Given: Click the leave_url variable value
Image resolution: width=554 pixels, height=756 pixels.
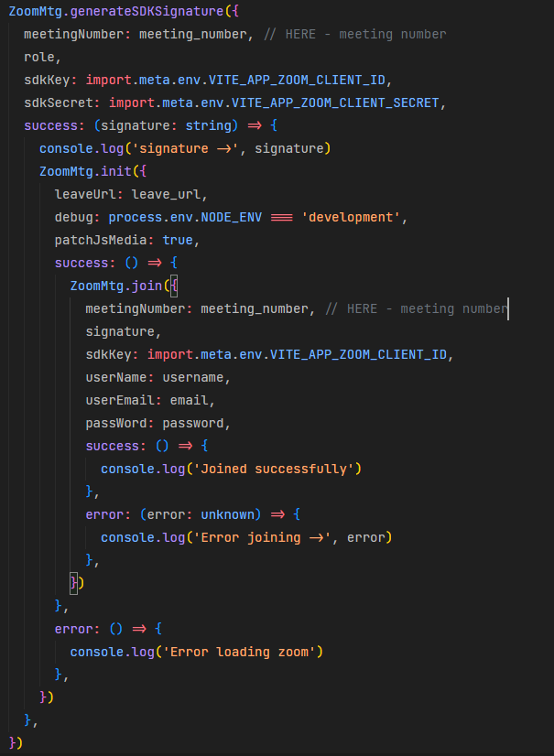Looking at the screenshot, I should (x=166, y=194).
